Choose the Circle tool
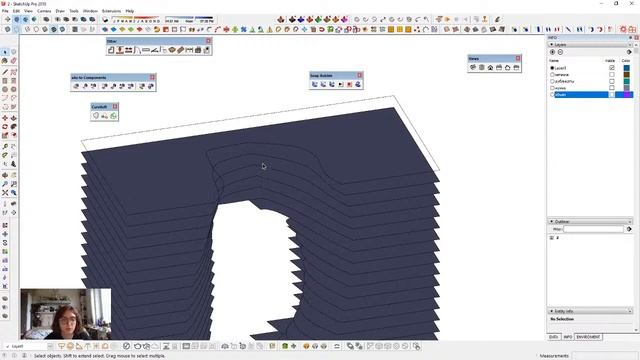The width and height of the screenshot is (640, 360). coord(5,89)
